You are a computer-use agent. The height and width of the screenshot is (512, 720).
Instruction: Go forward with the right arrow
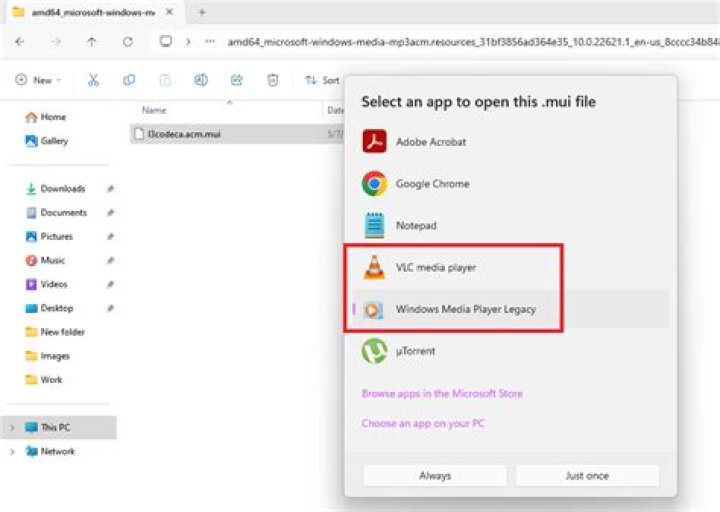tap(56, 42)
